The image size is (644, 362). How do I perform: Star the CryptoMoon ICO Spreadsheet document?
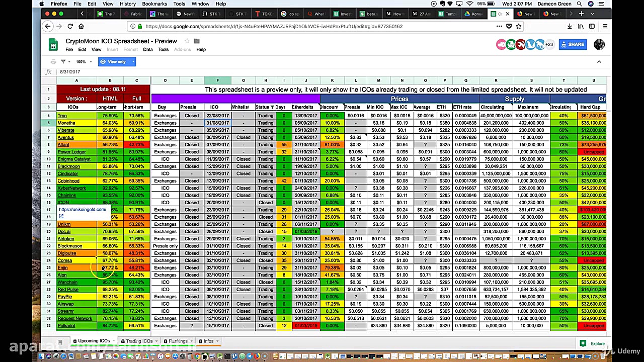187,41
